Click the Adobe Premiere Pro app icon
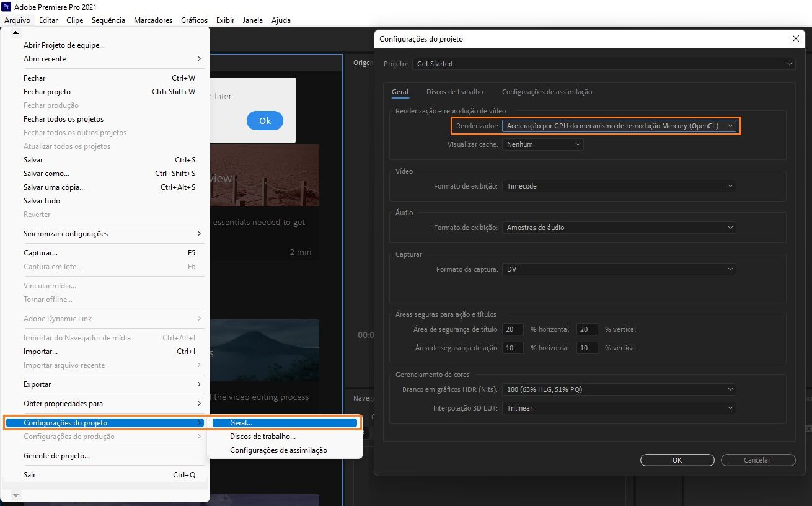 click(7, 7)
